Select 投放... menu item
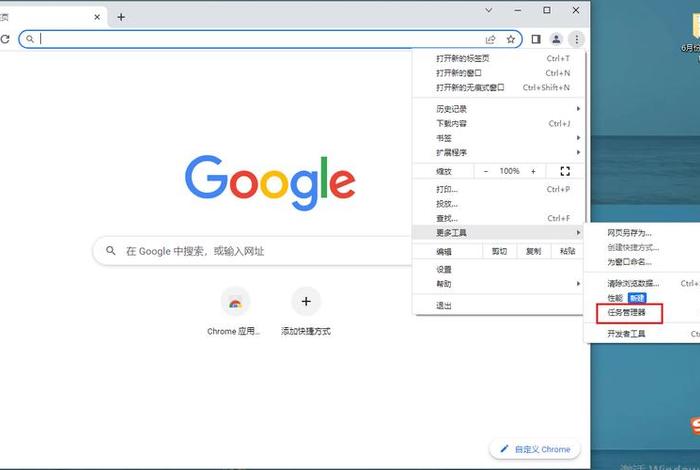 [x=498, y=204]
